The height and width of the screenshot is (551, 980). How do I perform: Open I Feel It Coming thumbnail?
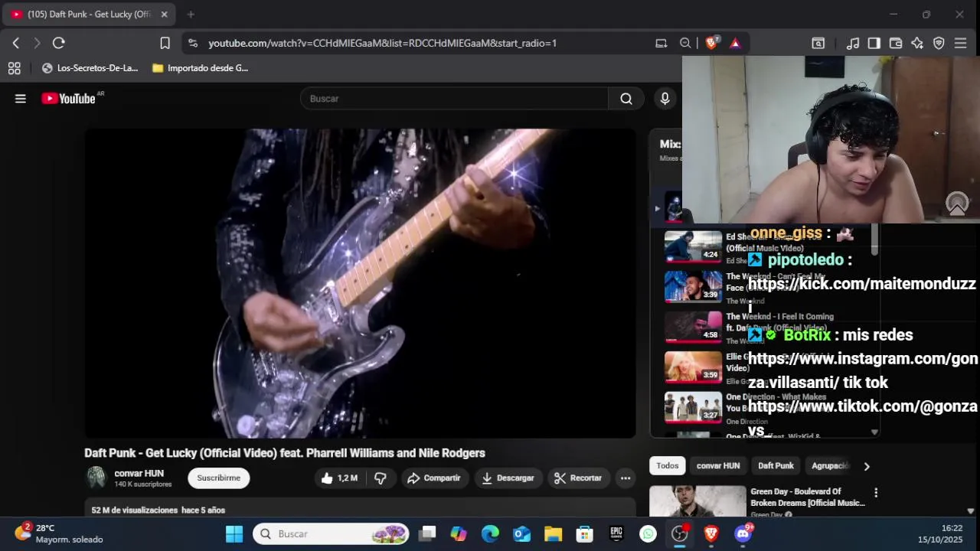[693, 327]
